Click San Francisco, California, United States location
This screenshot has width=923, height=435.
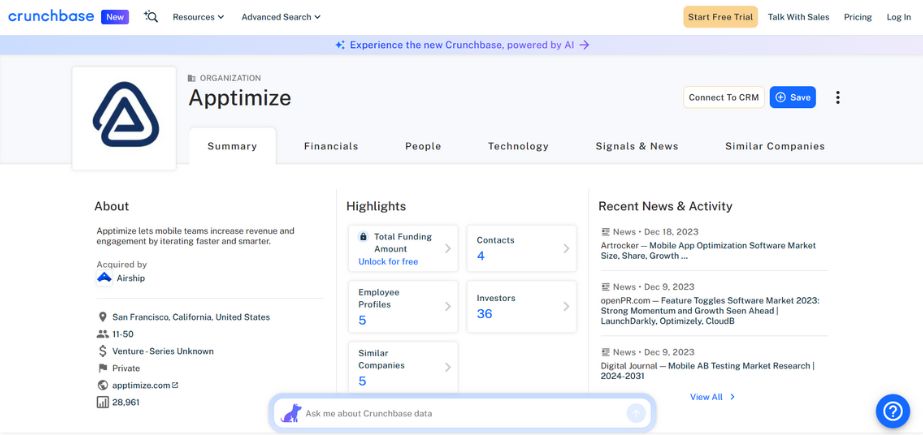click(191, 317)
